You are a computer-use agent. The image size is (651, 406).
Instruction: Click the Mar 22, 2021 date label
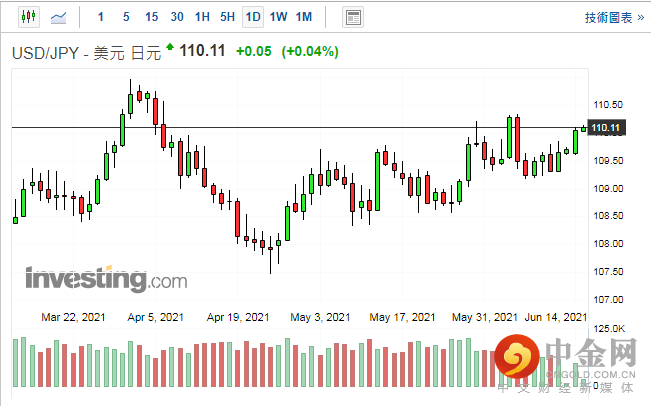tap(73, 318)
